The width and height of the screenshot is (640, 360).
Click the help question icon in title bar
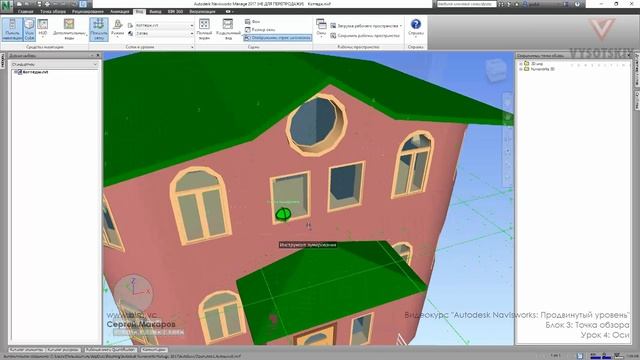[577, 4]
